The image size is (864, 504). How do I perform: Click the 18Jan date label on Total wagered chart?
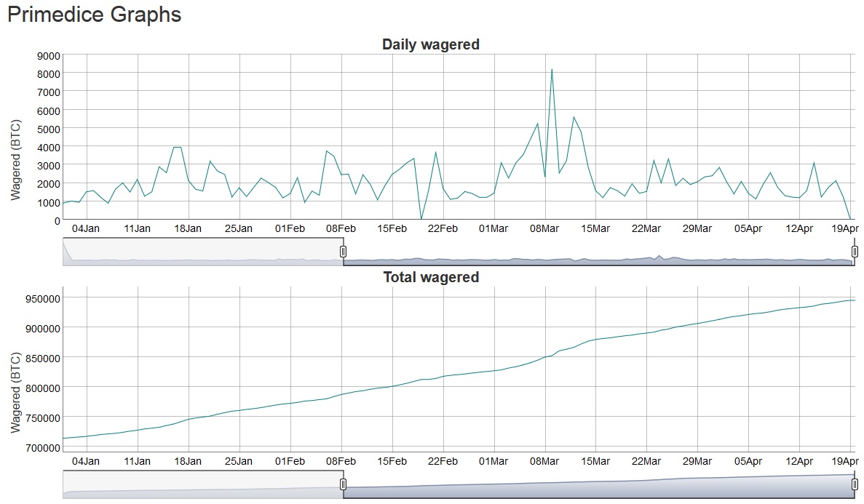click(x=188, y=462)
